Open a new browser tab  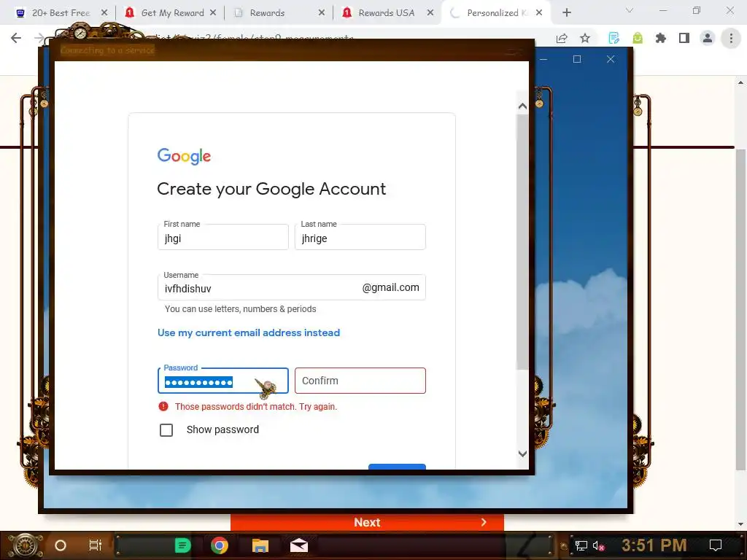(x=566, y=13)
